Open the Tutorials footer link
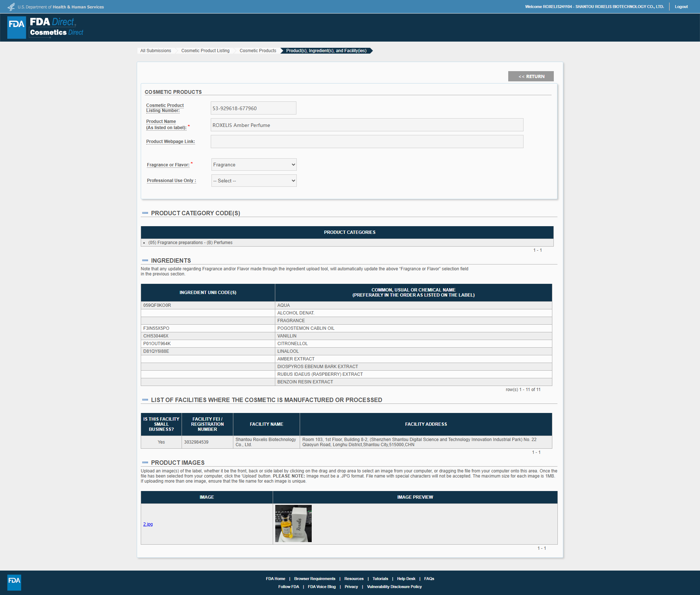 pyautogui.click(x=380, y=579)
